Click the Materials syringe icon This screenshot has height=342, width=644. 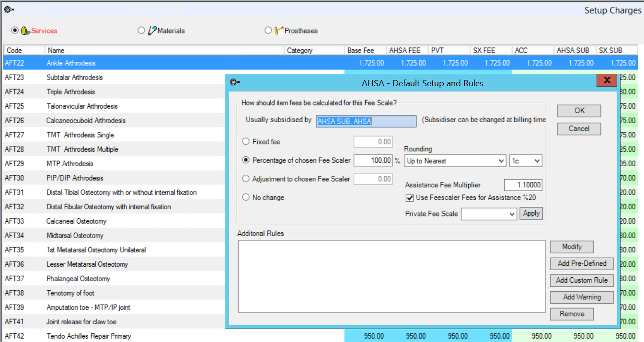(152, 31)
